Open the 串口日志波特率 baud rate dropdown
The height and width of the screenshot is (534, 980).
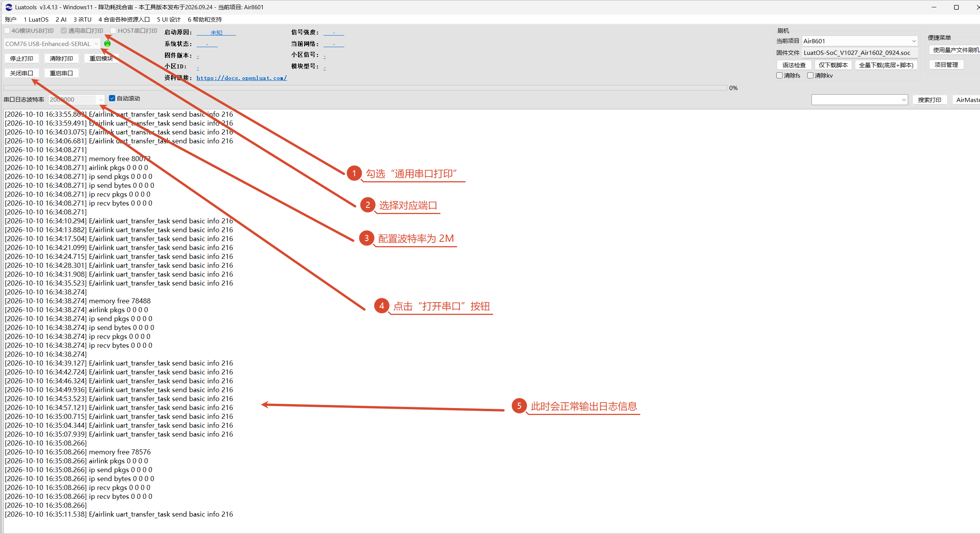(77, 99)
